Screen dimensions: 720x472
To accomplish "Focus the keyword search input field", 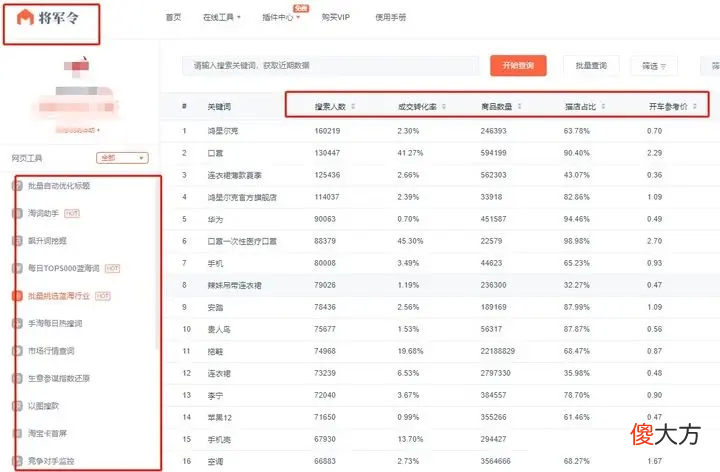I will [330, 66].
